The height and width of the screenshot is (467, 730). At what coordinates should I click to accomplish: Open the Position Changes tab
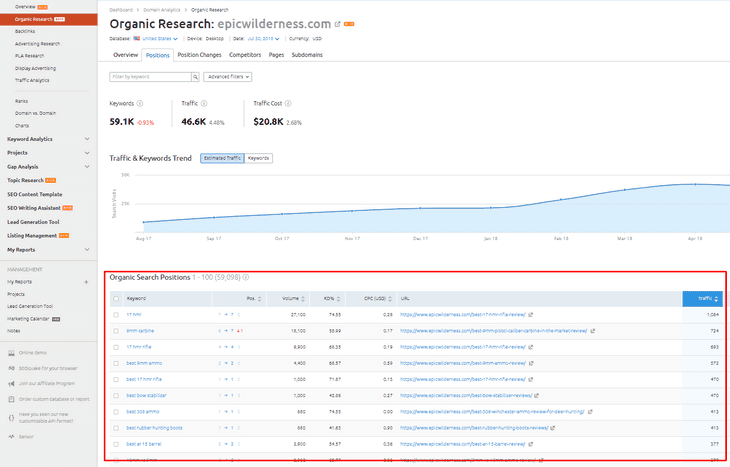(x=199, y=55)
